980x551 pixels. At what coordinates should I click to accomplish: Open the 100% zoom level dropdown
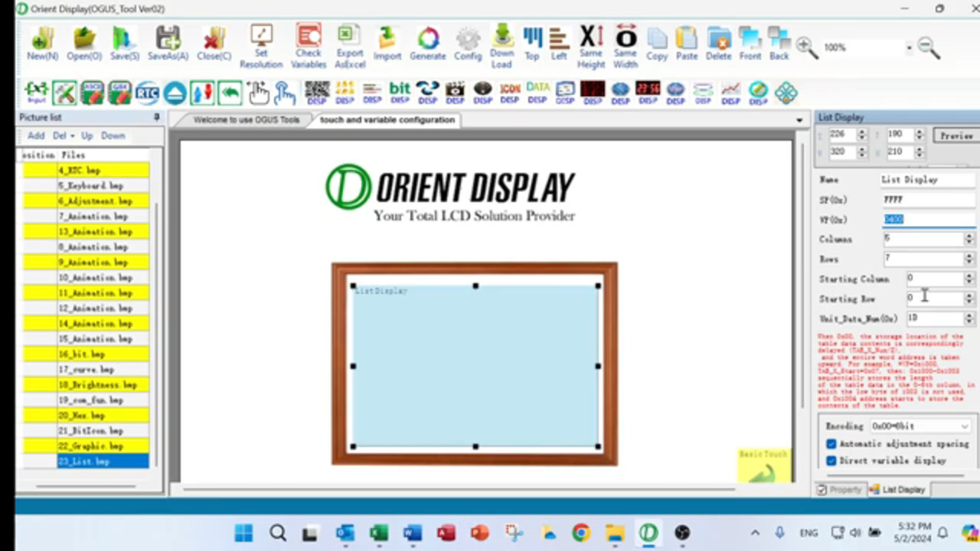909,47
